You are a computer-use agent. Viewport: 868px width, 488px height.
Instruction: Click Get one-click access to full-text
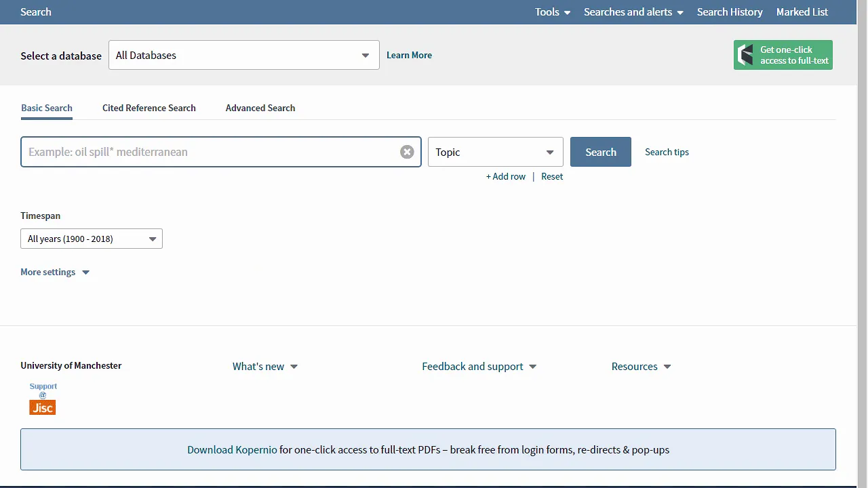coord(783,55)
